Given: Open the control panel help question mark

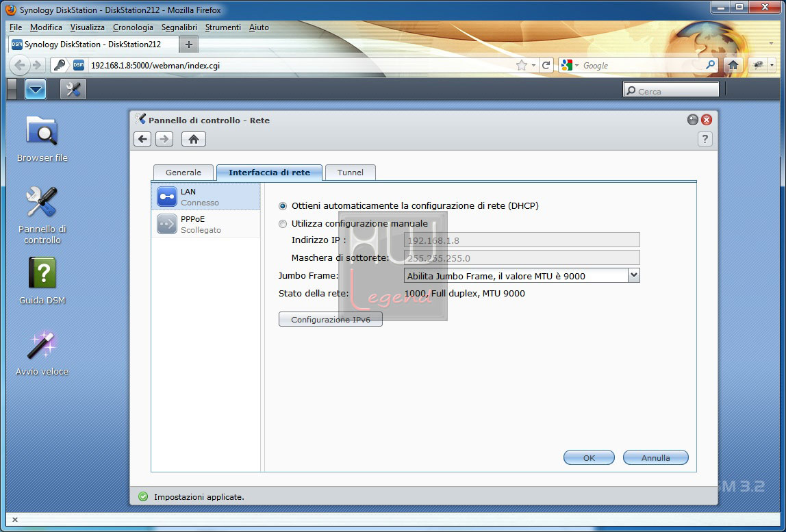Looking at the screenshot, I should coord(705,139).
